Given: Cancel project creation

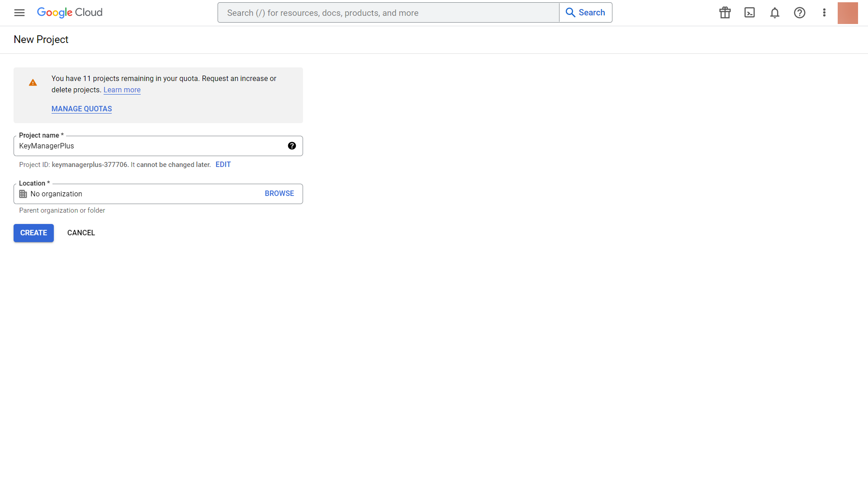Looking at the screenshot, I should (81, 233).
